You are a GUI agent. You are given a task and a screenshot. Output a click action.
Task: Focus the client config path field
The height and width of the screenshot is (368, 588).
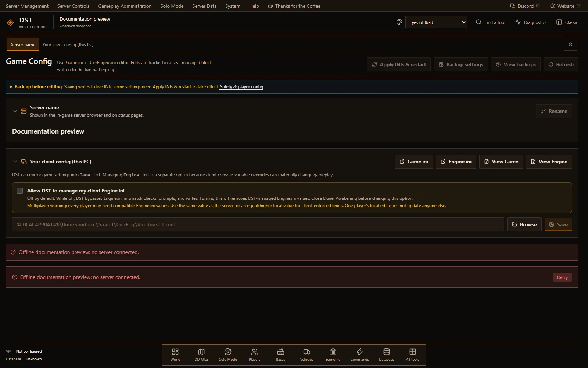point(258,224)
